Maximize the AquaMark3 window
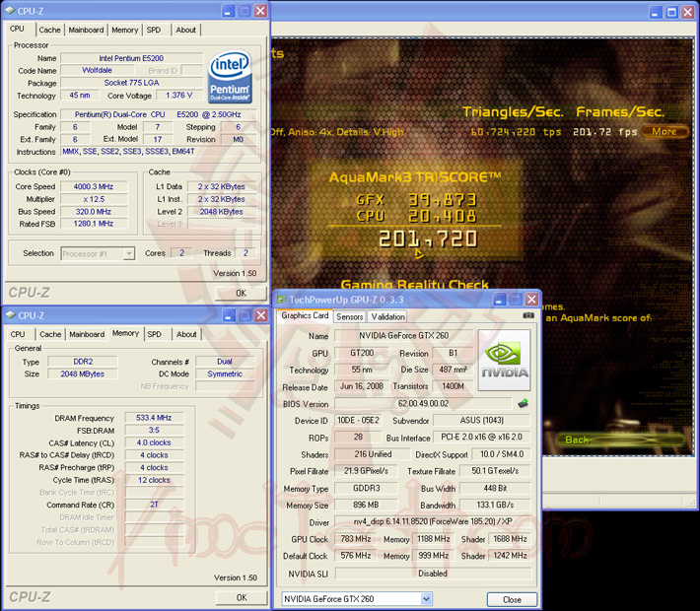700x611 pixels. click(x=671, y=12)
